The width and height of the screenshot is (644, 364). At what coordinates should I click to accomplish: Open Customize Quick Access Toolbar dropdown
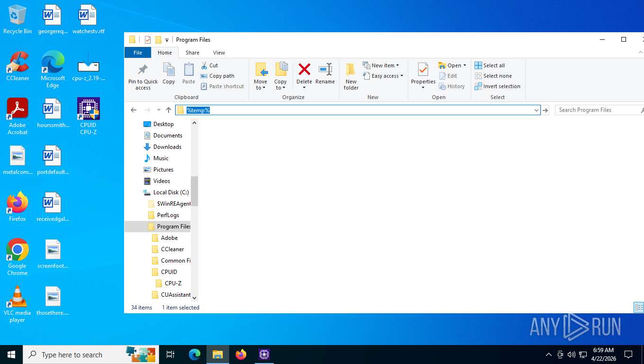[x=167, y=40]
